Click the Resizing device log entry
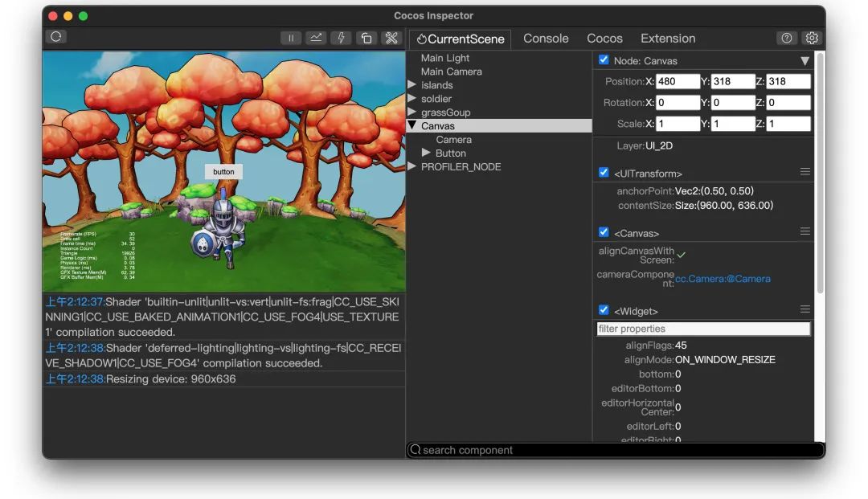868x499 pixels. (x=224, y=379)
